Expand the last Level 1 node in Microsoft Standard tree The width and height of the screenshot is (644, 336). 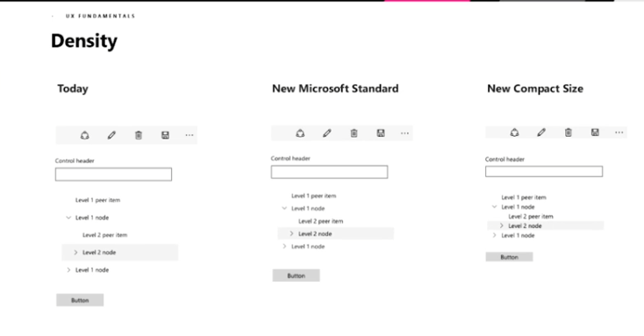pyautogui.click(x=284, y=247)
